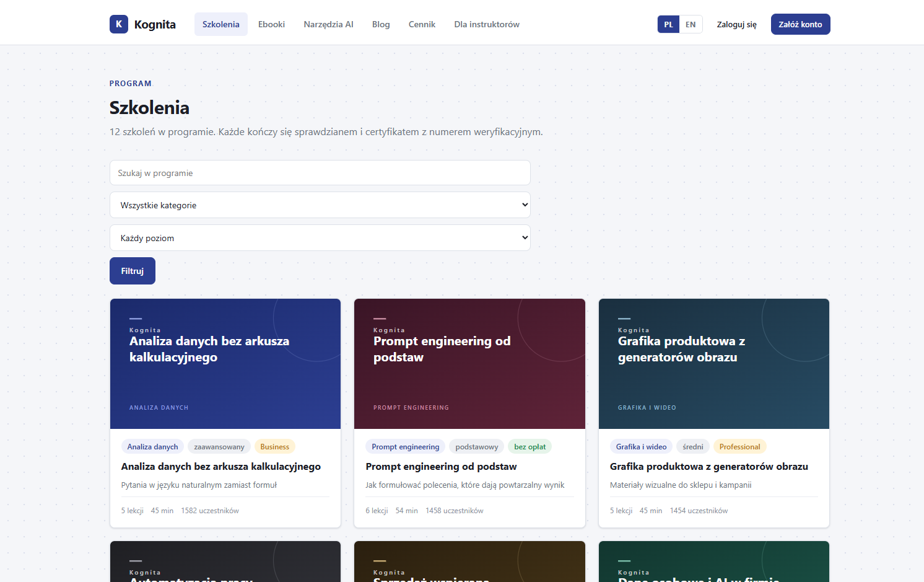Click the 1454 uczestników count
The width and height of the screenshot is (924, 582).
[x=699, y=511]
